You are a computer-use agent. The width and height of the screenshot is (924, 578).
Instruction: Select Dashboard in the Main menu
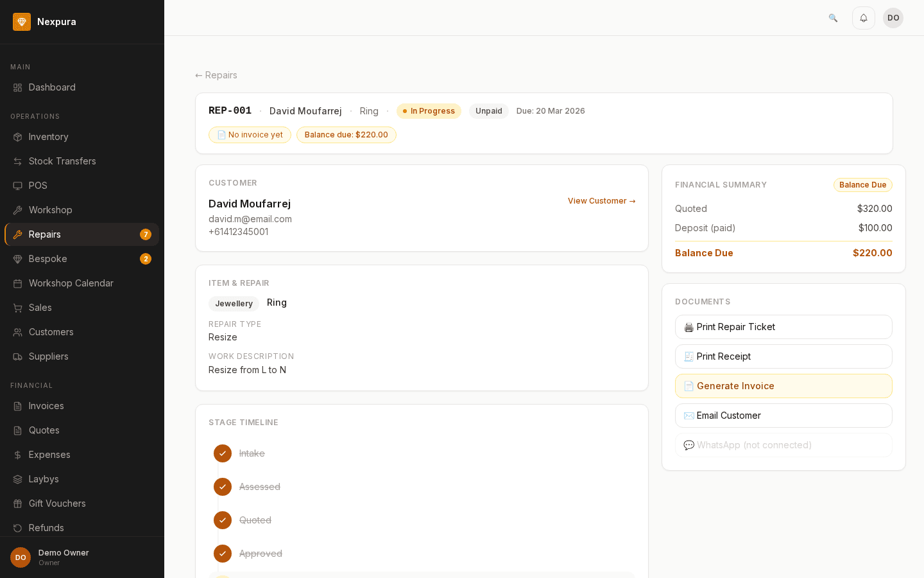(x=52, y=87)
